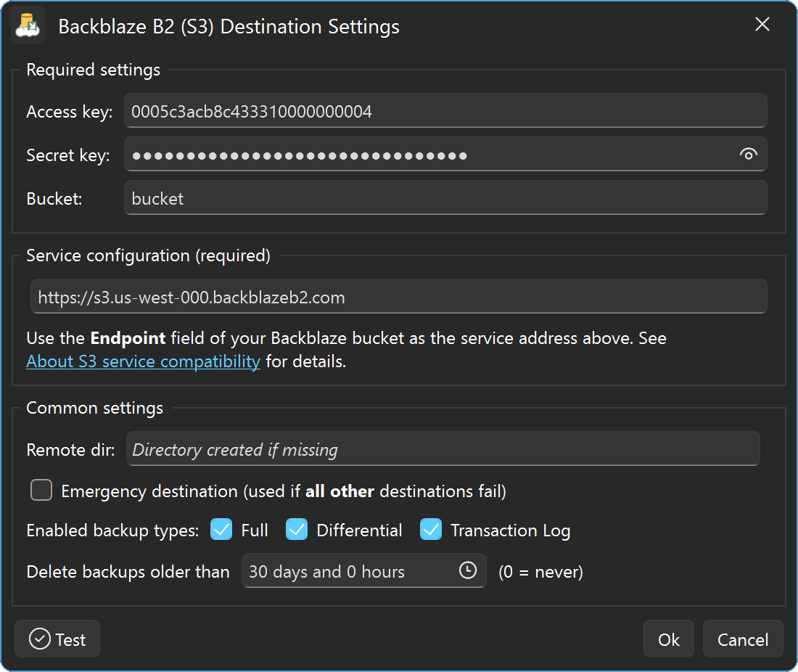Uncheck the Full backup type

pyautogui.click(x=221, y=530)
